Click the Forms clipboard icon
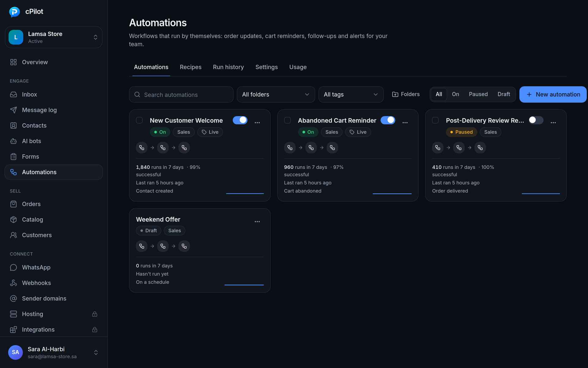Viewport: 588px width, 368px height. click(x=13, y=157)
